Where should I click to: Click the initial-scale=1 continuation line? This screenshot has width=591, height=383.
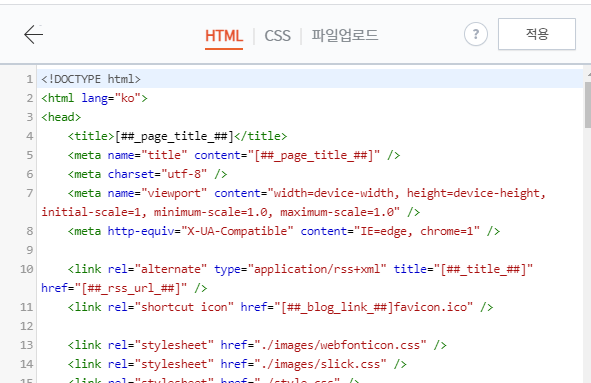[230, 212]
